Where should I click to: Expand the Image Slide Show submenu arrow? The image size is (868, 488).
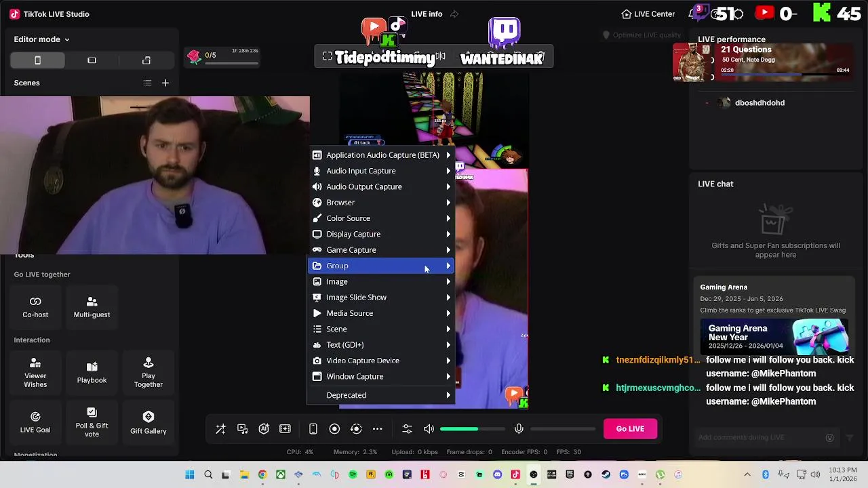(x=448, y=298)
